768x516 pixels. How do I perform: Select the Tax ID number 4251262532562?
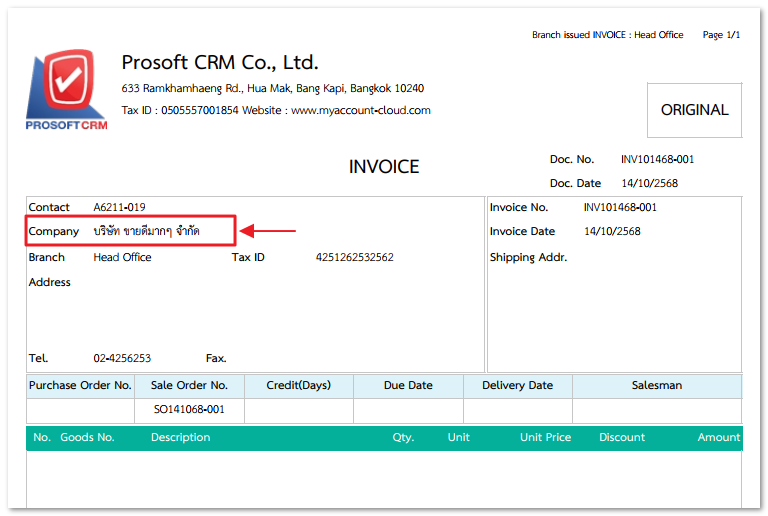click(354, 257)
